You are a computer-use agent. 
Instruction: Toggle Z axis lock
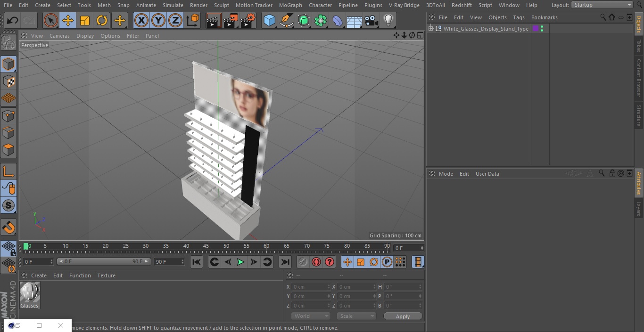point(175,21)
